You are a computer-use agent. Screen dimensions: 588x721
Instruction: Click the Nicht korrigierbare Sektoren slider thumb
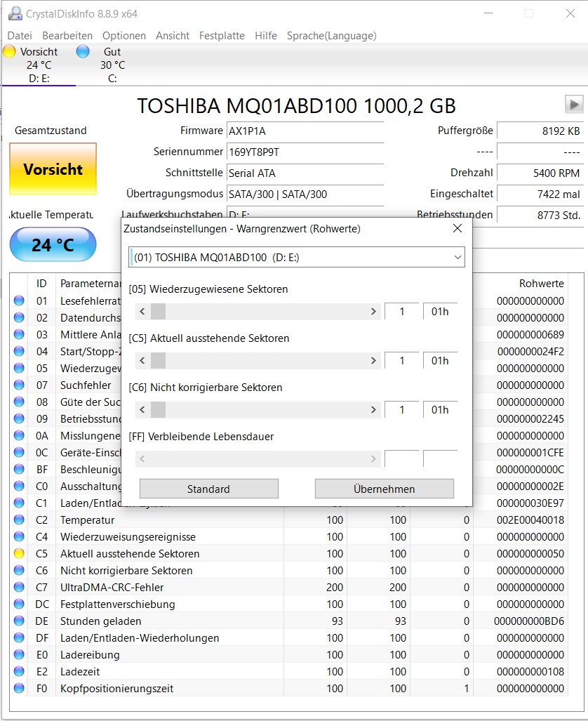pyautogui.click(x=158, y=410)
